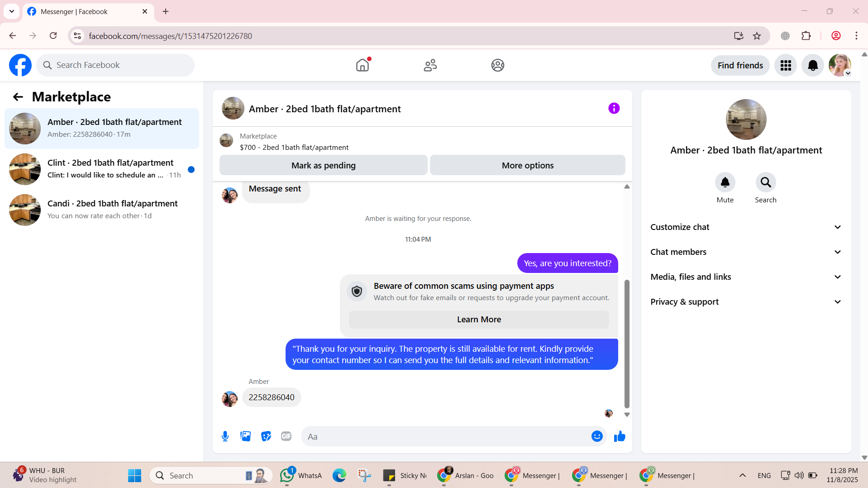Go back with the browser back arrow

pyautogui.click(x=13, y=36)
